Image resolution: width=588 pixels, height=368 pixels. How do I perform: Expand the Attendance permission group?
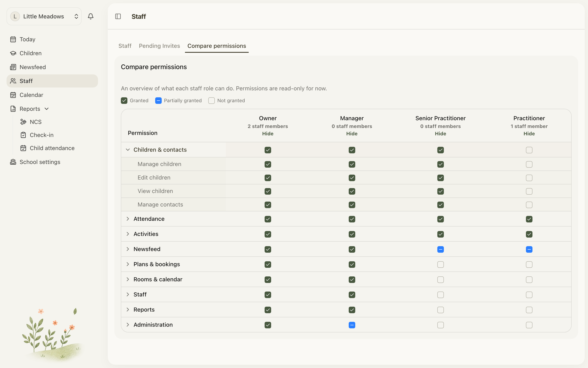coord(128,219)
